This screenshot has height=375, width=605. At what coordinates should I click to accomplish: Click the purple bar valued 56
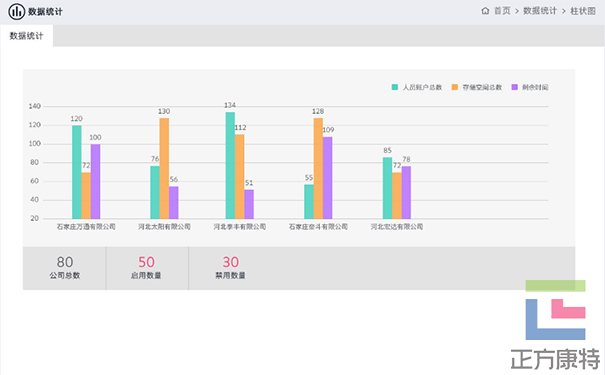point(174,203)
